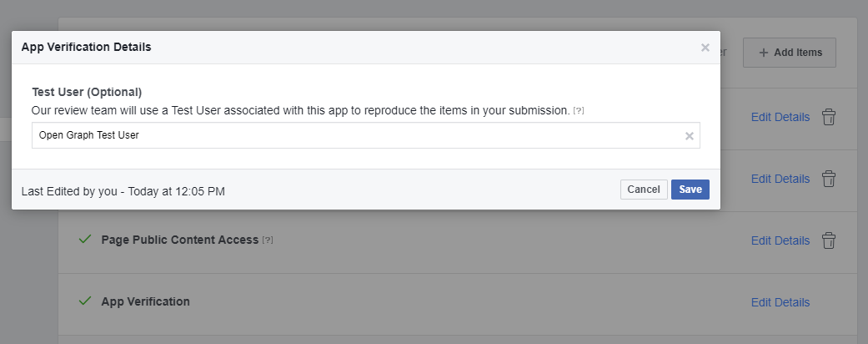Select the Page Public Content Access label
Image resolution: width=868 pixels, height=344 pixels.
click(x=179, y=240)
